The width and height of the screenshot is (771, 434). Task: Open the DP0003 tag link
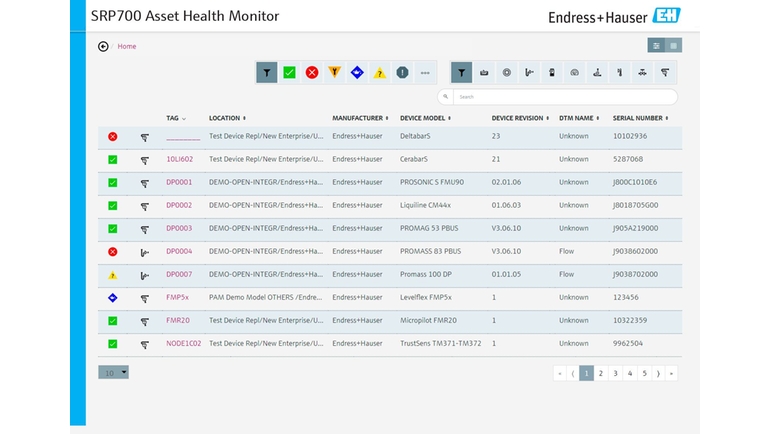(179, 228)
